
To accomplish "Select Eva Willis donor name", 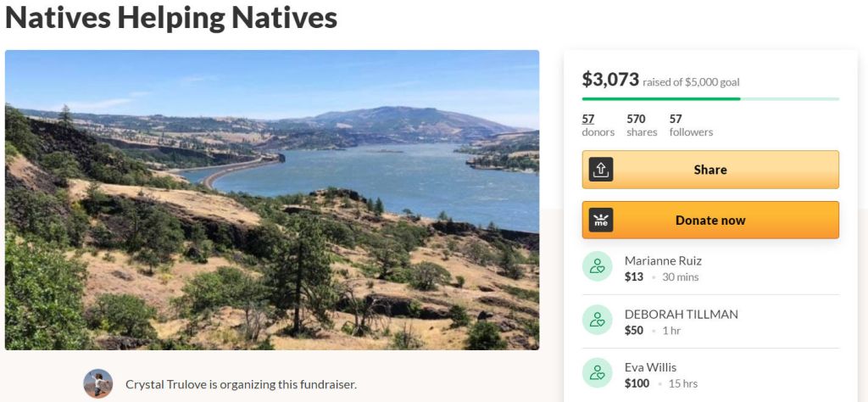I will click(650, 367).
